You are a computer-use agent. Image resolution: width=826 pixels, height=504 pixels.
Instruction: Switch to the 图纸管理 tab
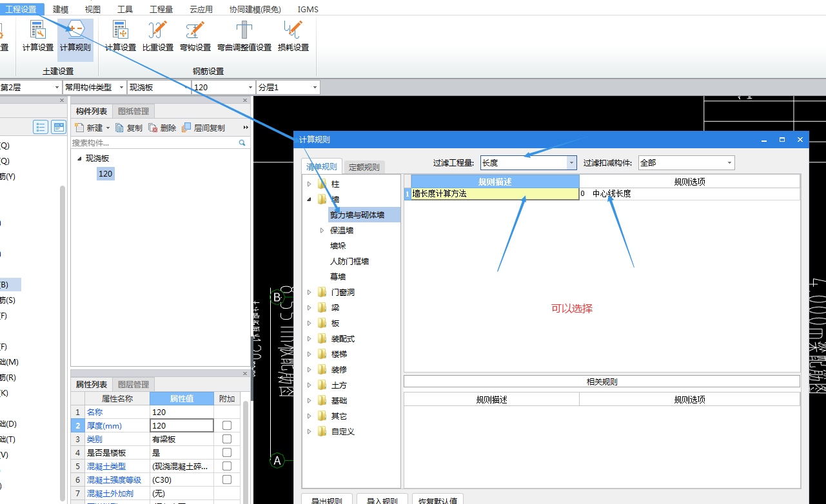click(133, 111)
